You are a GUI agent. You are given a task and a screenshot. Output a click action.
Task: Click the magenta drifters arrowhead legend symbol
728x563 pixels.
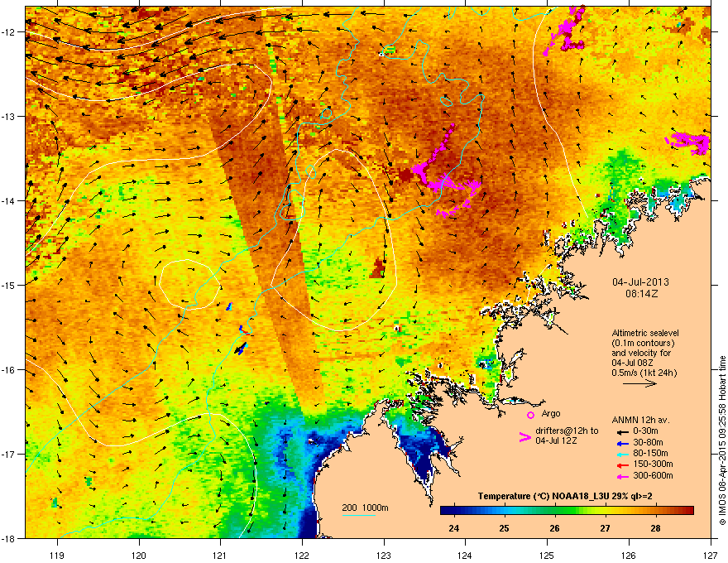pyautogui.click(x=524, y=437)
